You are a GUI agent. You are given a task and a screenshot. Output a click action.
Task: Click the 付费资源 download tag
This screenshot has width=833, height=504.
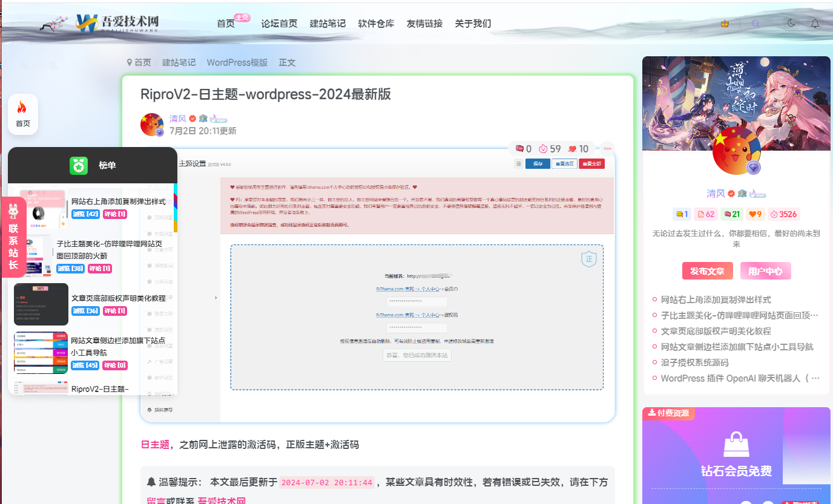(x=668, y=413)
